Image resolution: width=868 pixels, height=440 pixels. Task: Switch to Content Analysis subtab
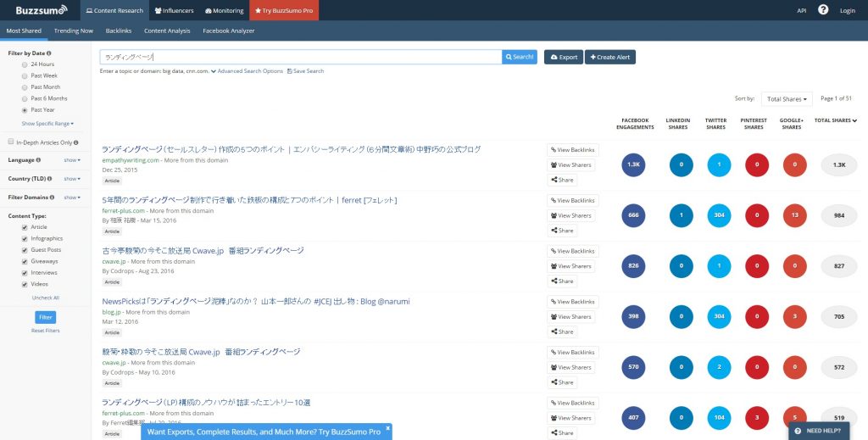[x=167, y=31]
